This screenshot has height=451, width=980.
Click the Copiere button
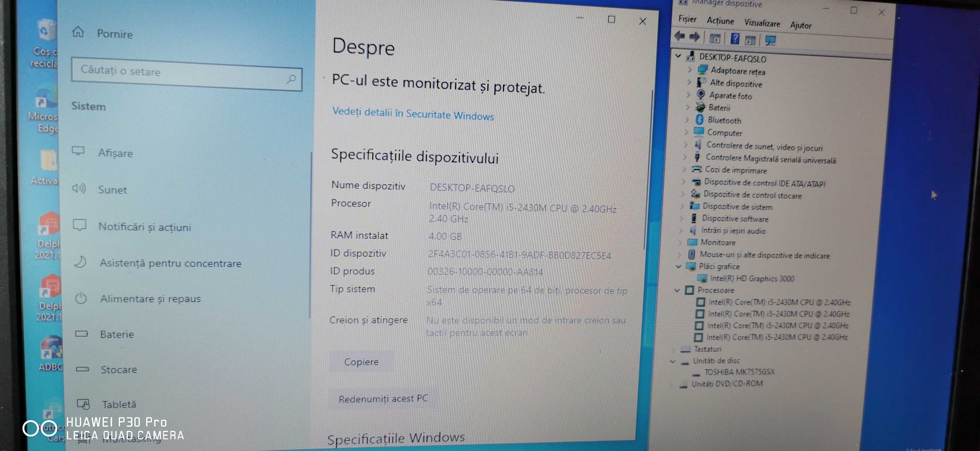361,362
